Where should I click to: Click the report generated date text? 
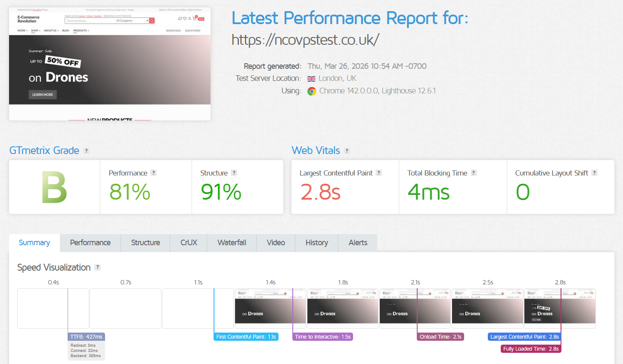[367, 66]
